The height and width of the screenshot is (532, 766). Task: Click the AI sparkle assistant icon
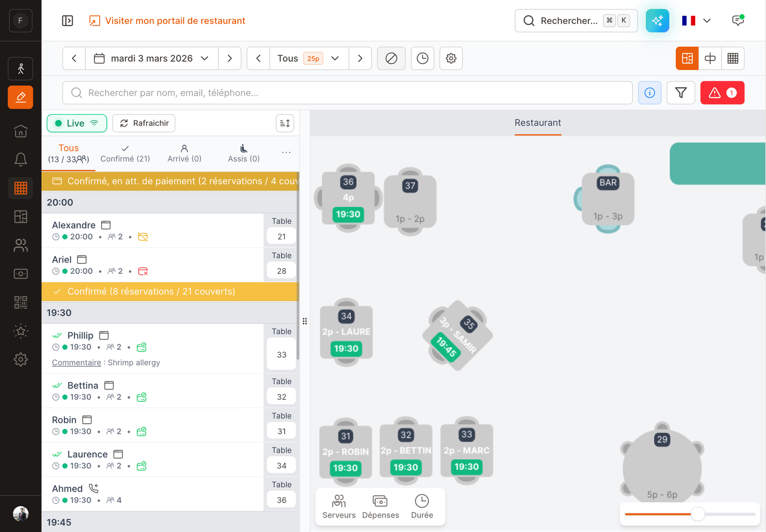pos(657,20)
